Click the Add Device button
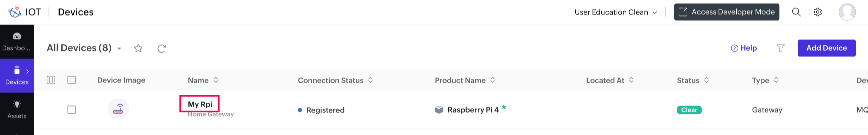This screenshot has height=135, width=868. (x=826, y=48)
